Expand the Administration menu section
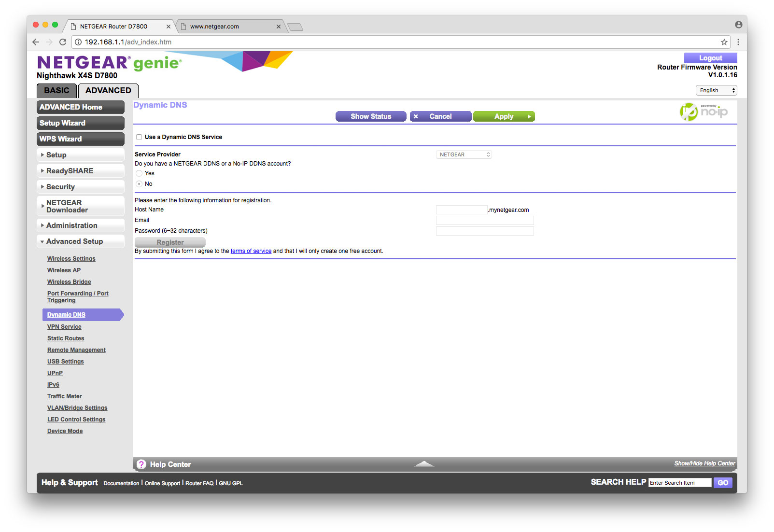Viewport: 774px width, 532px height. [81, 225]
